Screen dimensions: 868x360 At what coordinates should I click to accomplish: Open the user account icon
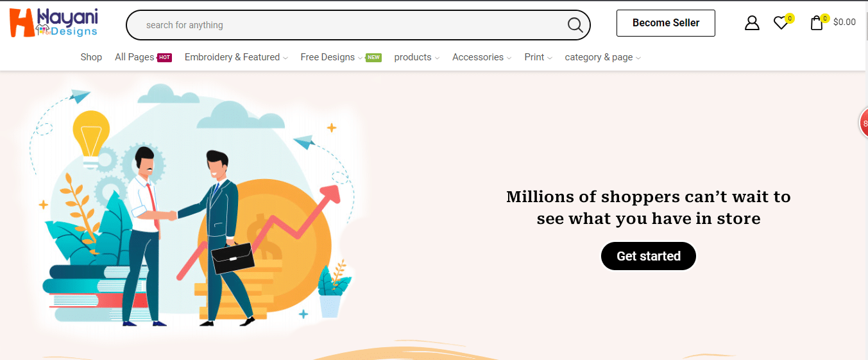(752, 23)
